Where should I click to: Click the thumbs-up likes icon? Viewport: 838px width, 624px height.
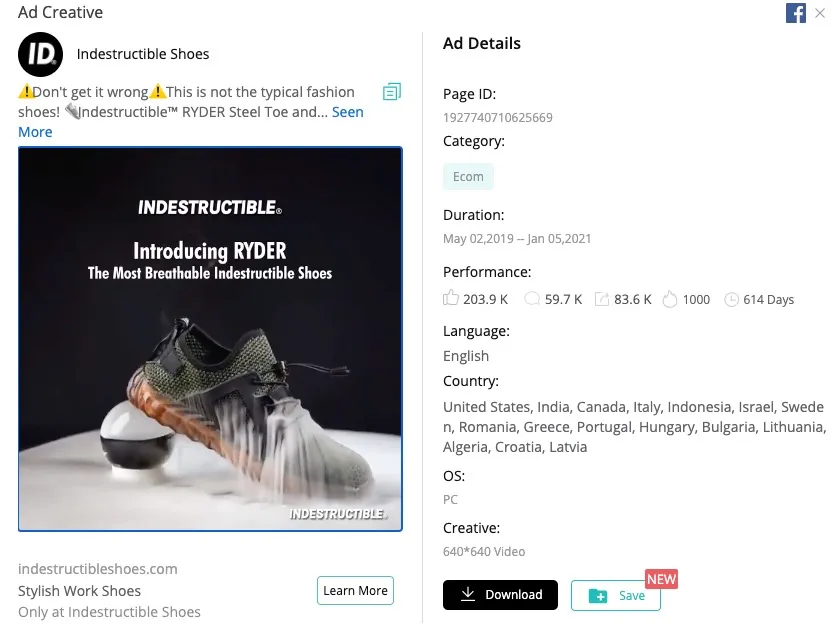click(451, 299)
